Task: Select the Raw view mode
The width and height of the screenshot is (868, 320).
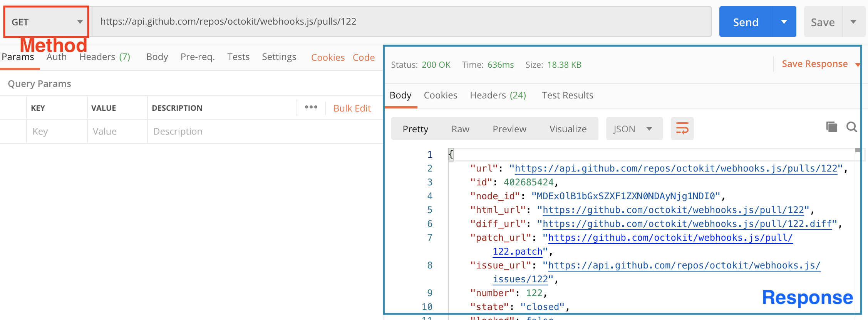Action: (x=461, y=129)
